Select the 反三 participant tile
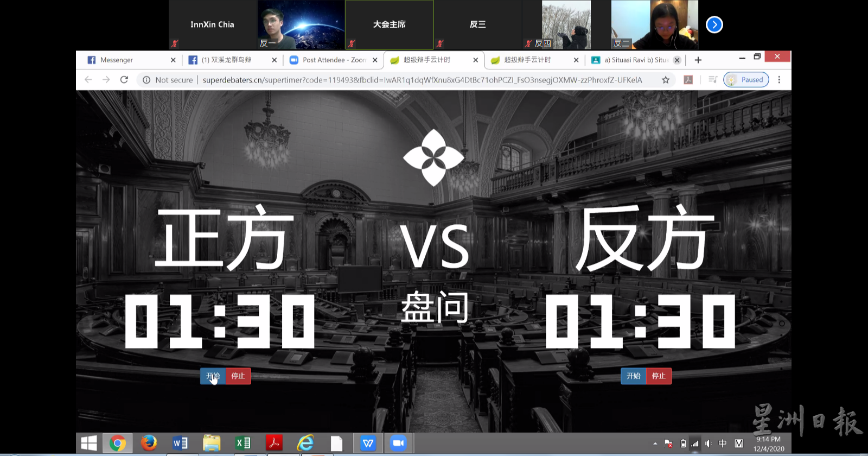Screen dimensions: 868x456 click(x=478, y=24)
